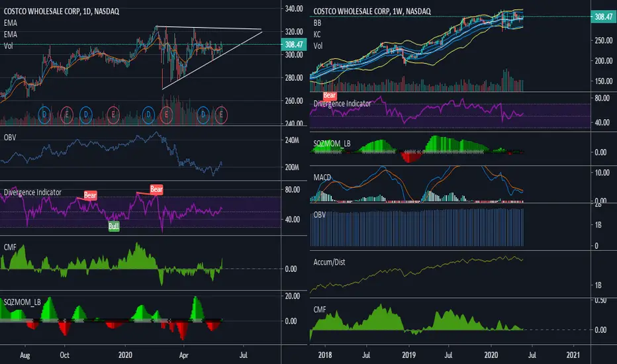
Task: Select the Bear label right of the Bull label
Action: 156,189
